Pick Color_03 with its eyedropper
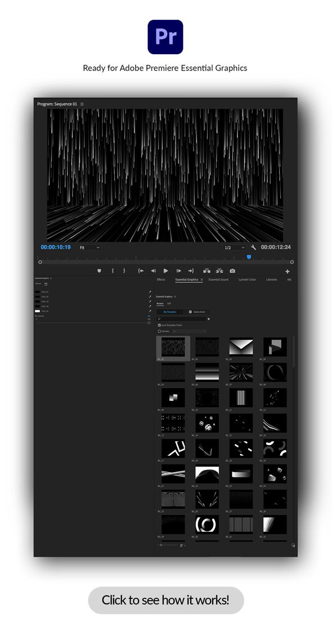The image size is (332, 644). pyautogui.click(x=150, y=301)
